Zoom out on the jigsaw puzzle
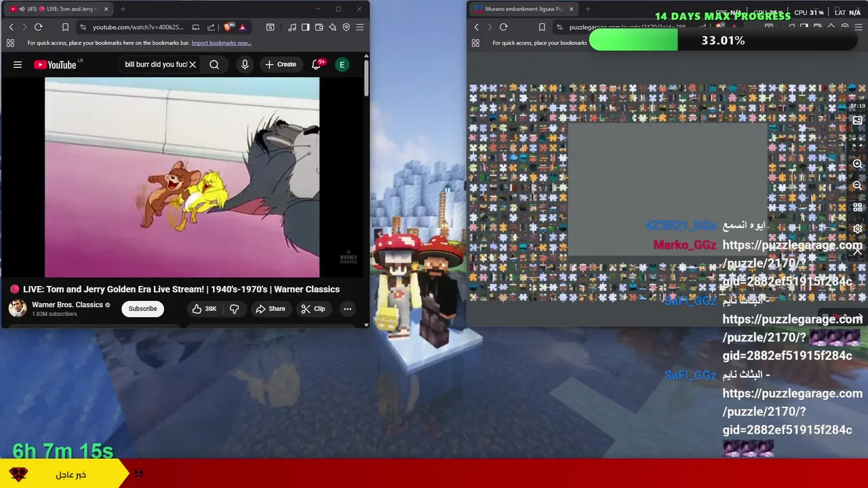Image resolution: width=868 pixels, height=488 pixels. [857, 185]
